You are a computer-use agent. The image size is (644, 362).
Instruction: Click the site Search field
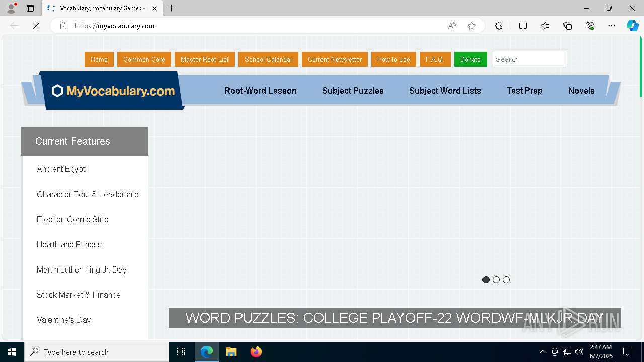click(x=529, y=59)
